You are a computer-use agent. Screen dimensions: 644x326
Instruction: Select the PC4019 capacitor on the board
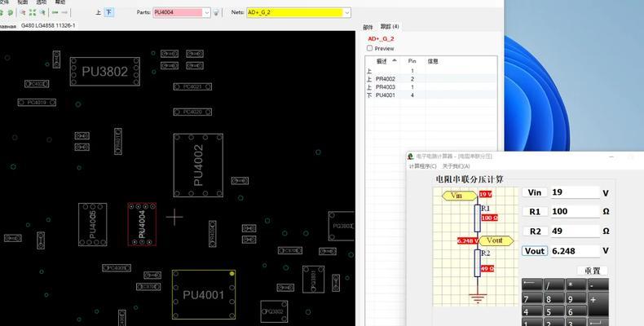point(37,102)
